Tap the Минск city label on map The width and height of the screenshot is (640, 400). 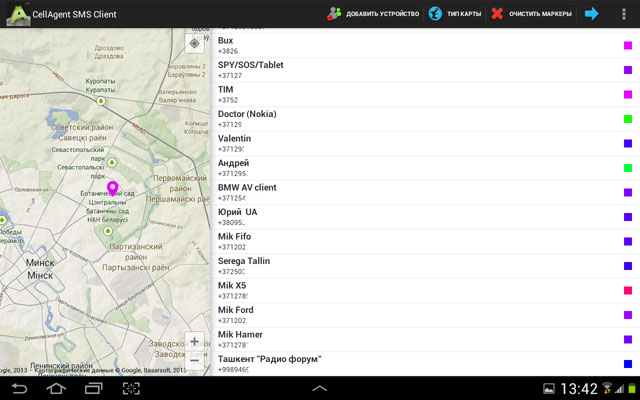(x=40, y=262)
